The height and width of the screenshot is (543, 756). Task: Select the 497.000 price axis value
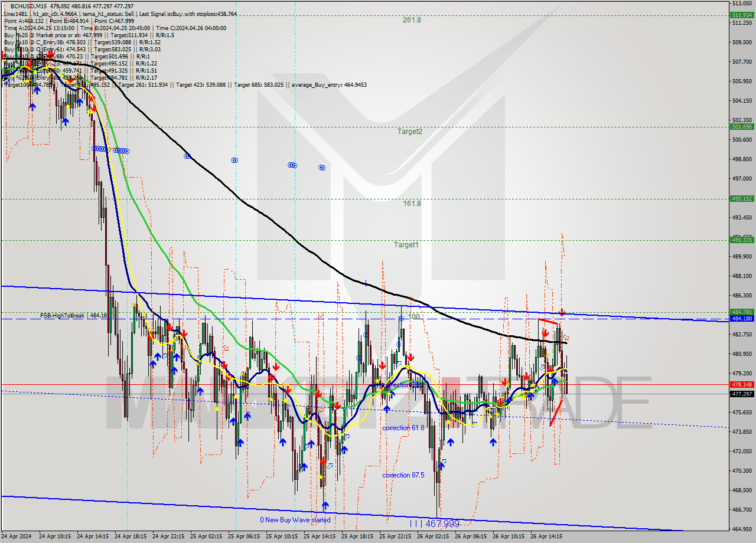741,178
